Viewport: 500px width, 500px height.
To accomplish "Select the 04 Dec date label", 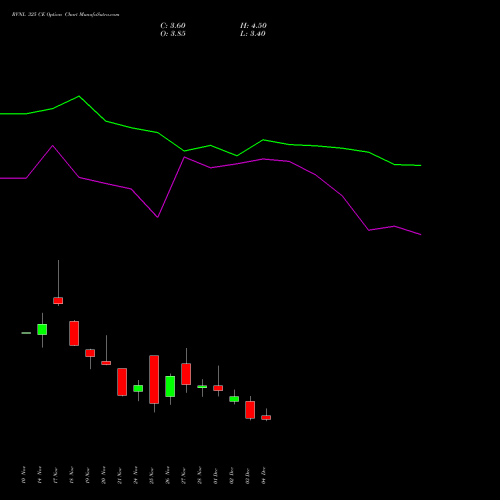I will click(x=263, y=476).
